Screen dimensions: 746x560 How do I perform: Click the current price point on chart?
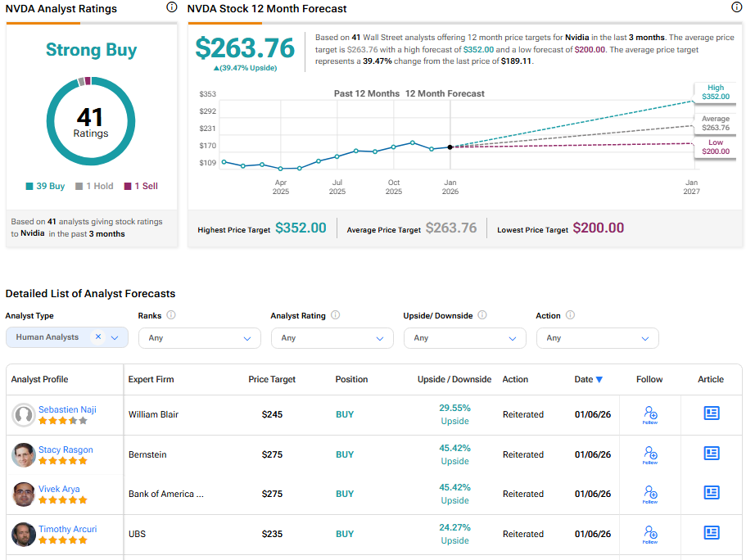click(x=450, y=147)
